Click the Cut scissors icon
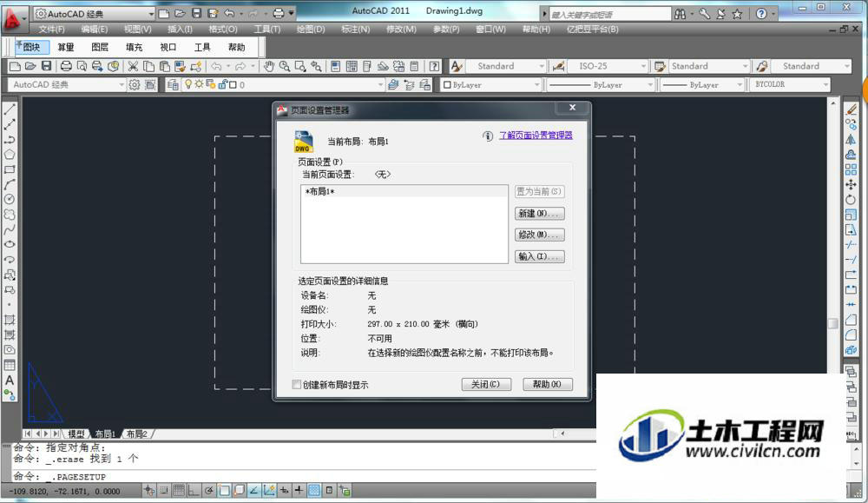This screenshot has width=868, height=503. pyautogui.click(x=133, y=67)
